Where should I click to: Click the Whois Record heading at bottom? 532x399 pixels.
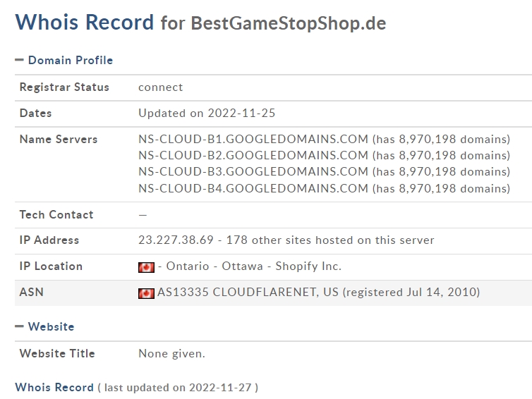[x=54, y=387]
